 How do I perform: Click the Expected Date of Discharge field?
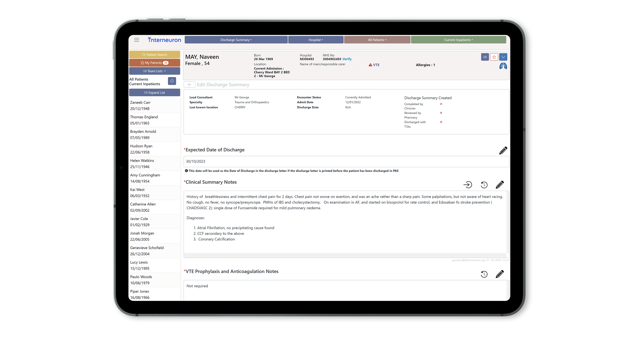click(x=346, y=161)
